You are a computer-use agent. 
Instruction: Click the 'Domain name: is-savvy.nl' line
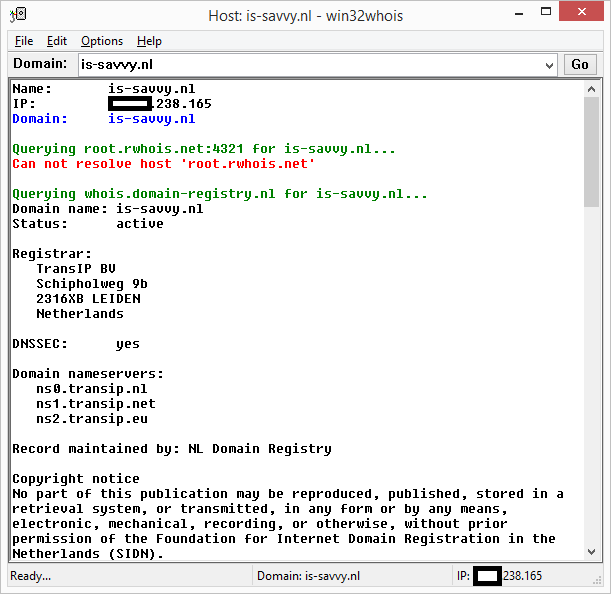[x=108, y=209]
